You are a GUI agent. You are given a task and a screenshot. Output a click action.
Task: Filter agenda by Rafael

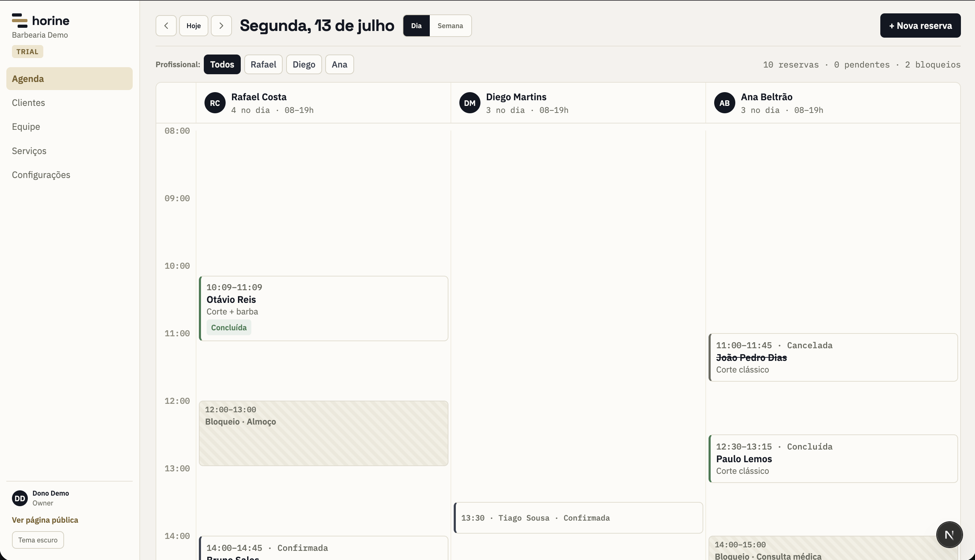263,64
